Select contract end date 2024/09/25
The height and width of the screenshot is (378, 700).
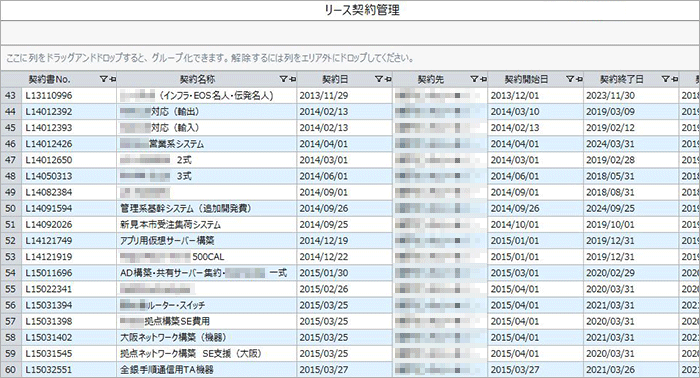click(631, 208)
